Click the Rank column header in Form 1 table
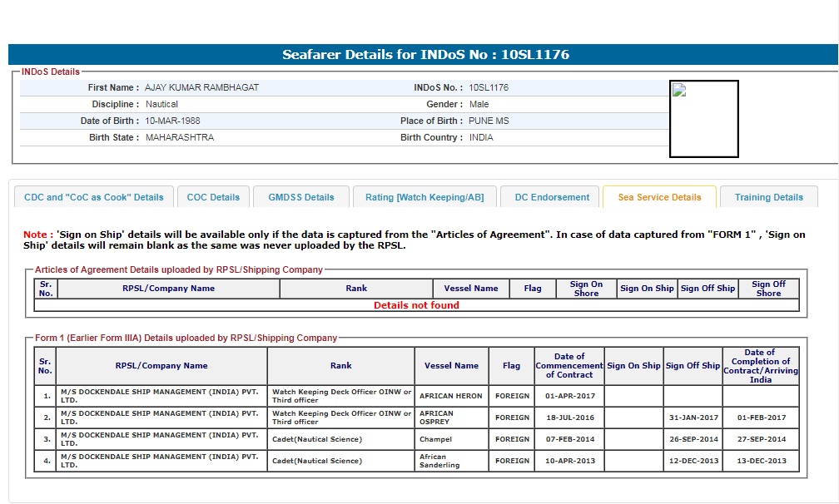The height and width of the screenshot is (504, 839). (340, 366)
